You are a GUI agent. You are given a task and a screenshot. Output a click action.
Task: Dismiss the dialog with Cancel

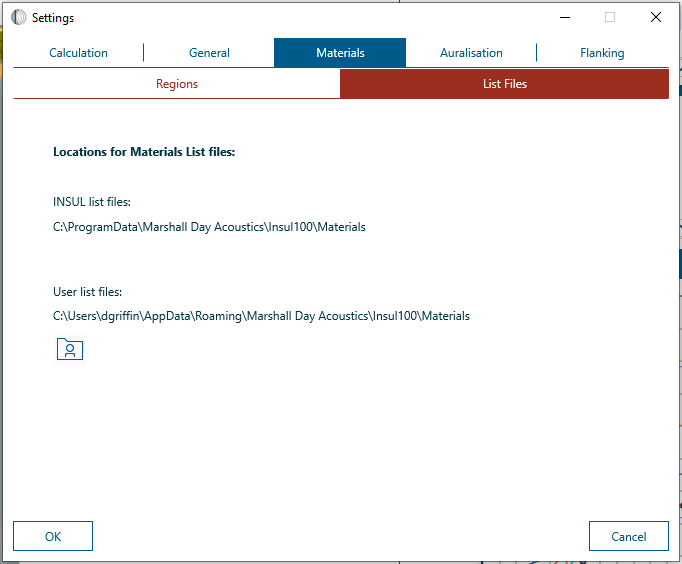(x=629, y=536)
